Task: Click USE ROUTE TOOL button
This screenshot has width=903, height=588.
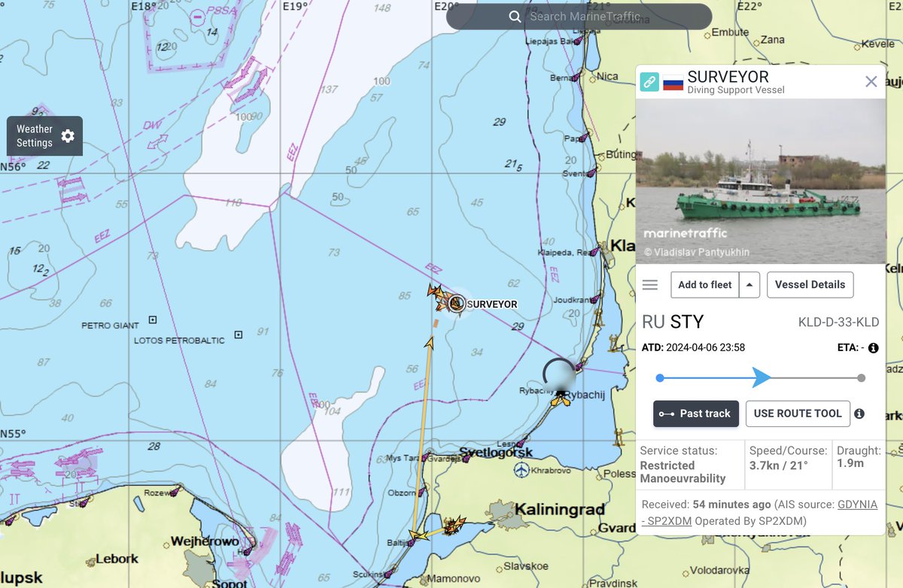Action: coord(798,414)
